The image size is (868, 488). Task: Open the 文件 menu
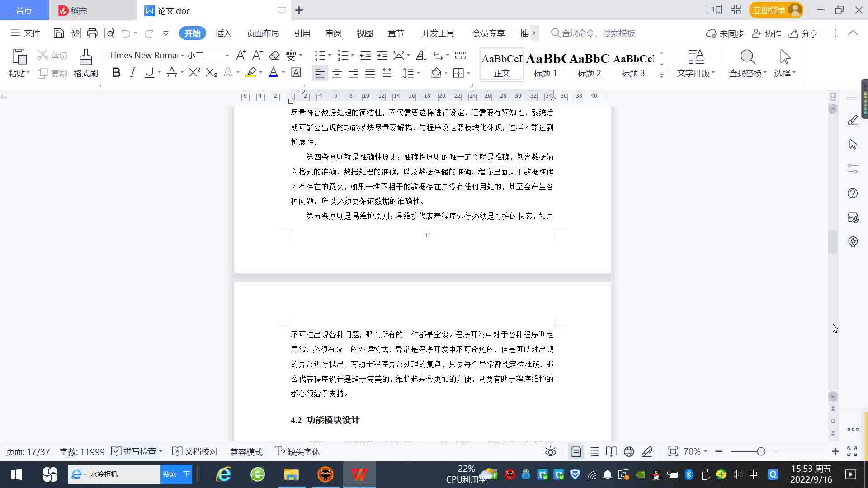(25, 33)
